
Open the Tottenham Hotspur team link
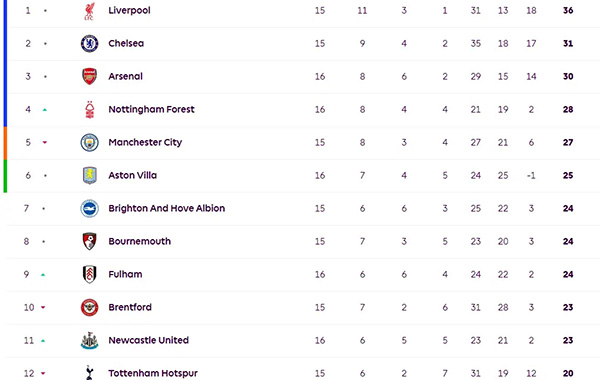tap(153, 373)
